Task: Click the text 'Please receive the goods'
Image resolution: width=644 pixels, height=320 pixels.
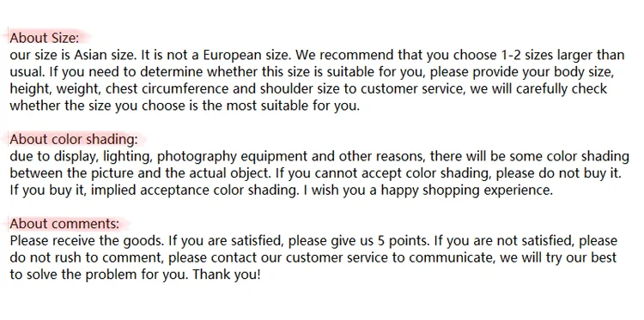Action: [85, 241]
